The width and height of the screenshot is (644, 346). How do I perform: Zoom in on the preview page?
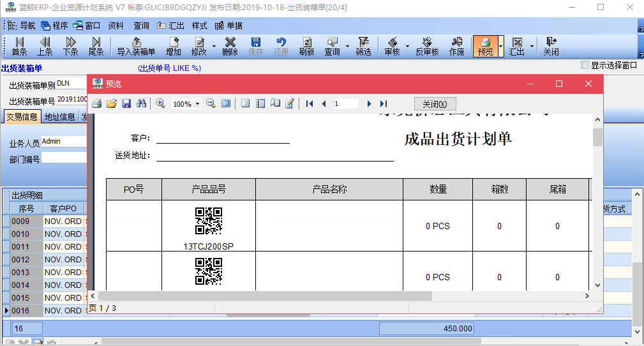(x=161, y=103)
